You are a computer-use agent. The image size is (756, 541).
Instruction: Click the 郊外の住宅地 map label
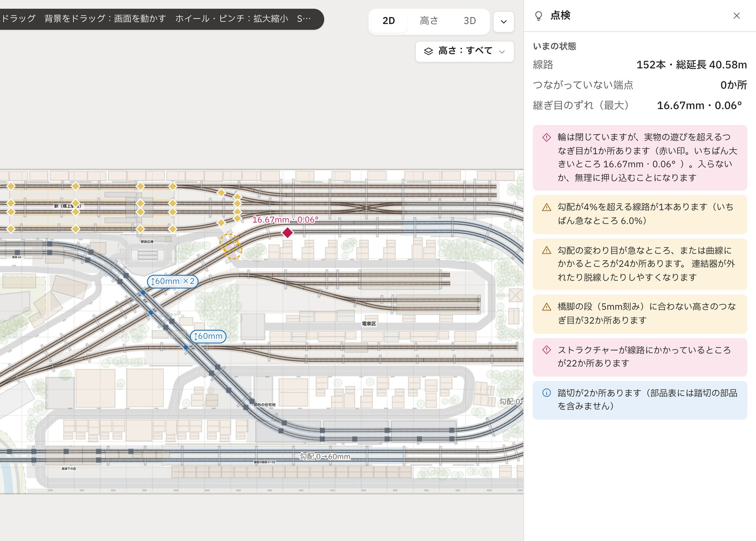click(265, 404)
